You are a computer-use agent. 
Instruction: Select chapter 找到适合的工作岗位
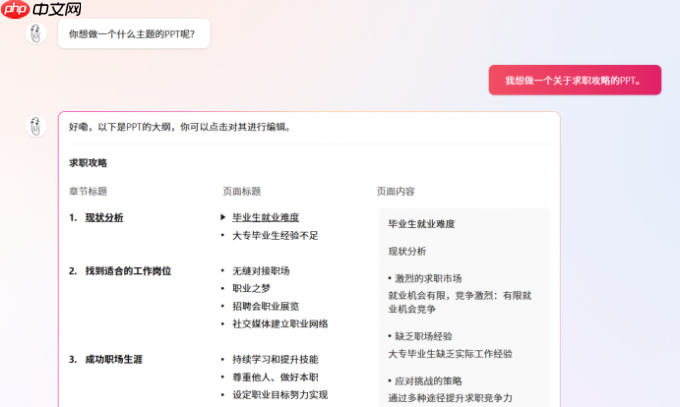pyautogui.click(x=128, y=271)
